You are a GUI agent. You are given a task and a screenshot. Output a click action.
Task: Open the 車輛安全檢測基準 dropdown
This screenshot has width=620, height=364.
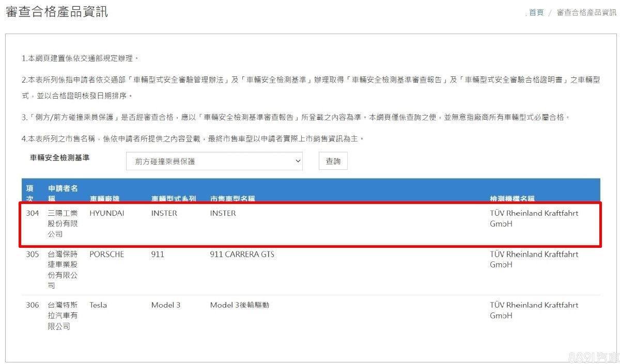pyautogui.click(x=214, y=161)
